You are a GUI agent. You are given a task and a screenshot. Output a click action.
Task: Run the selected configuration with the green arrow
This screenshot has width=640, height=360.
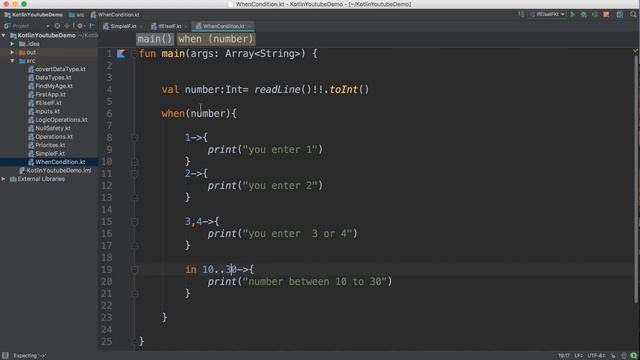573,14
